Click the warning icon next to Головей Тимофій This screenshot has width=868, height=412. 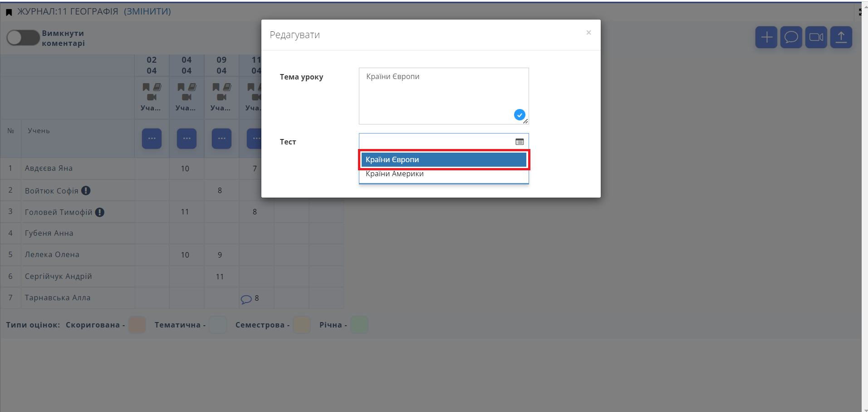tap(100, 212)
